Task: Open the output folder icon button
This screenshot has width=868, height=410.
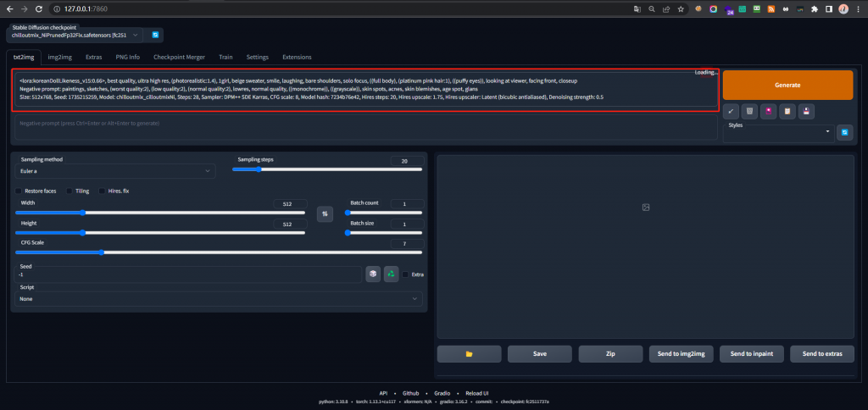Action: (469, 353)
